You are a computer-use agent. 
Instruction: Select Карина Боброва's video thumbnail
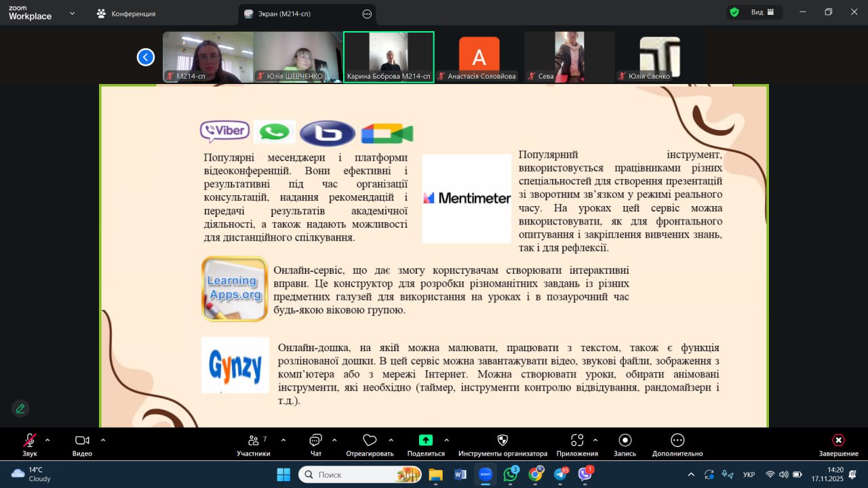tap(389, 57)
